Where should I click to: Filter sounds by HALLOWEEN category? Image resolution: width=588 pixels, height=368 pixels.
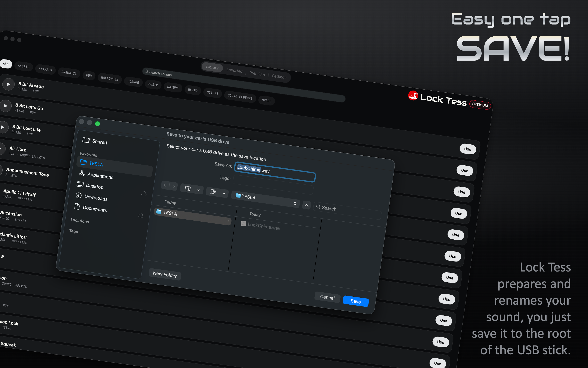(110, 79)
